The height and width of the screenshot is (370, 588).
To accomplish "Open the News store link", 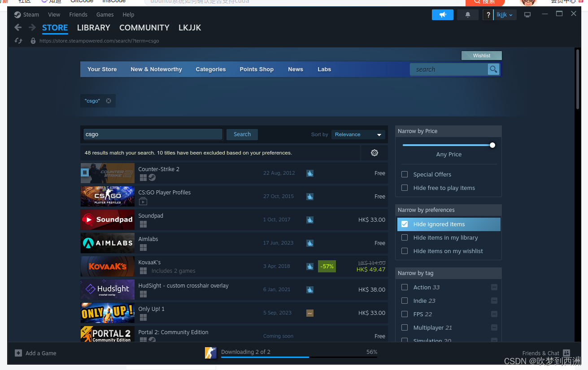I will pyautogui.click(x=296, y=69).
